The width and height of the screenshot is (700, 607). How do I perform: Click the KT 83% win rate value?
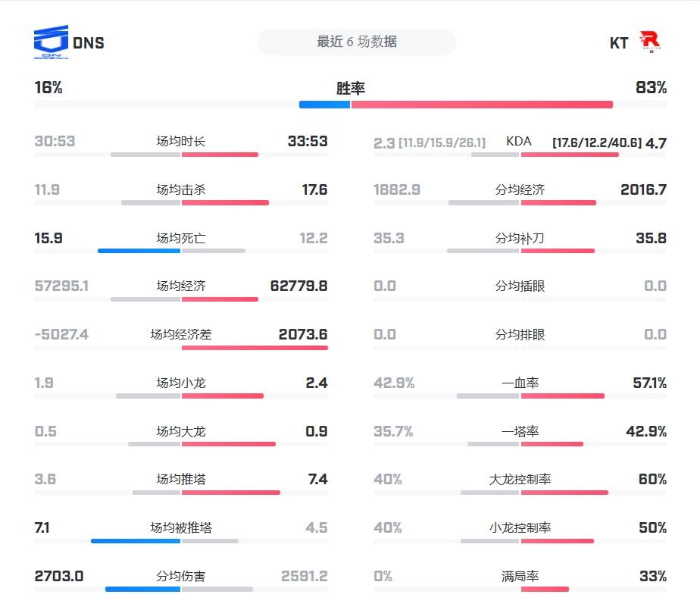pos(651,88)
